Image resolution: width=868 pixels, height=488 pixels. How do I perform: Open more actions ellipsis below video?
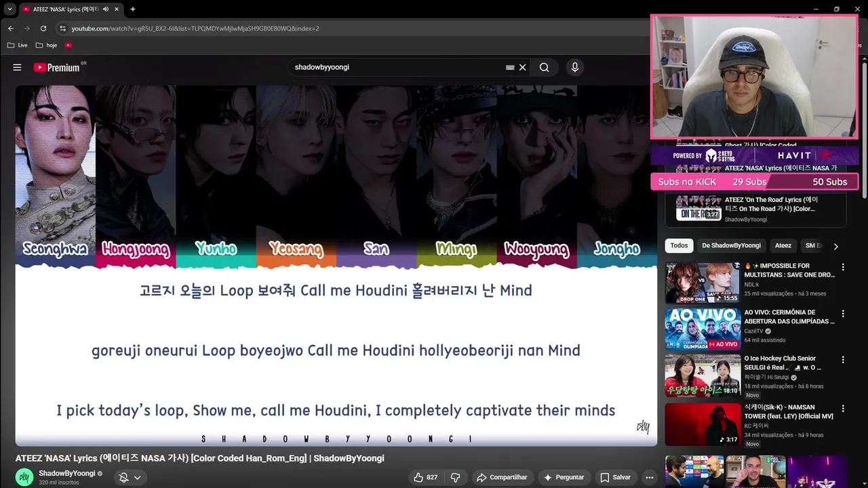click(649, 477)
